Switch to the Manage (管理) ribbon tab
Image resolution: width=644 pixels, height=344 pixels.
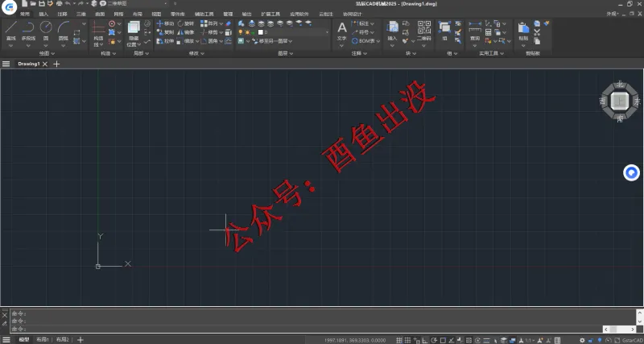click(x=228, y=14)
